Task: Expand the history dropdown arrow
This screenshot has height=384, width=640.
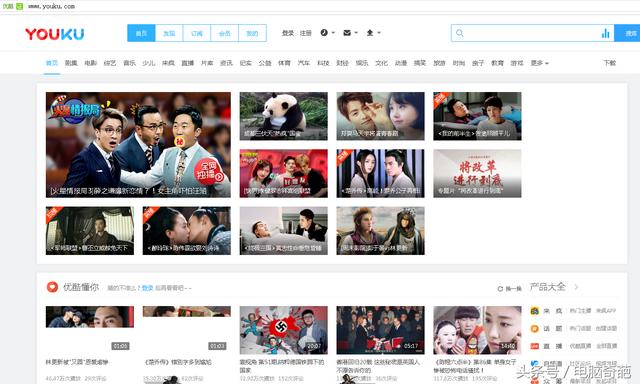Action: pos(333,33)
